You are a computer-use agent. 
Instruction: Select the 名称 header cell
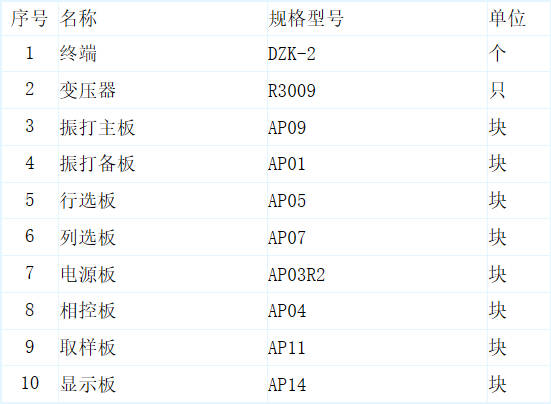pos(163,18)
